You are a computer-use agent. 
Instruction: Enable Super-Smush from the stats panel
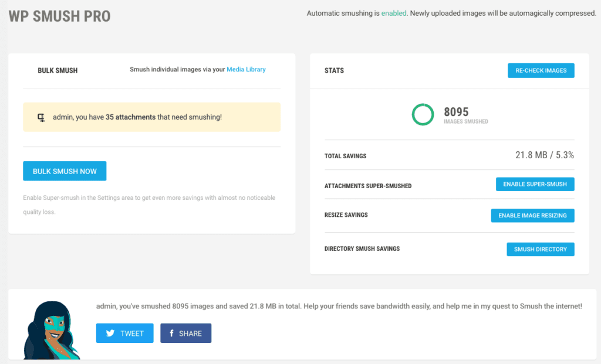coord(535,184)
